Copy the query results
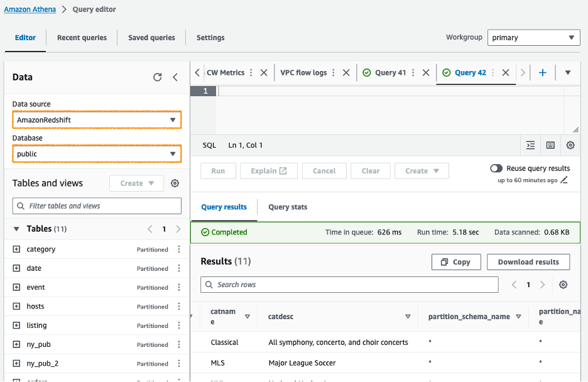588x382 pixels. click(x=456, y=262)
